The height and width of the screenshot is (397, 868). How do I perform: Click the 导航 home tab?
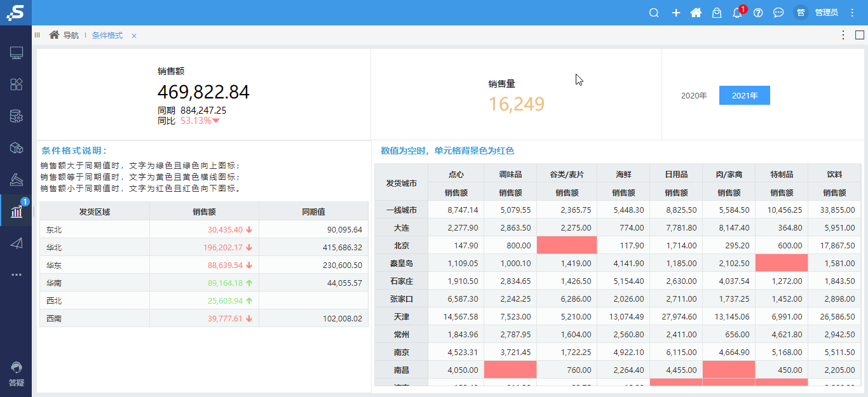pyautogui.click(x=64, y=35)
